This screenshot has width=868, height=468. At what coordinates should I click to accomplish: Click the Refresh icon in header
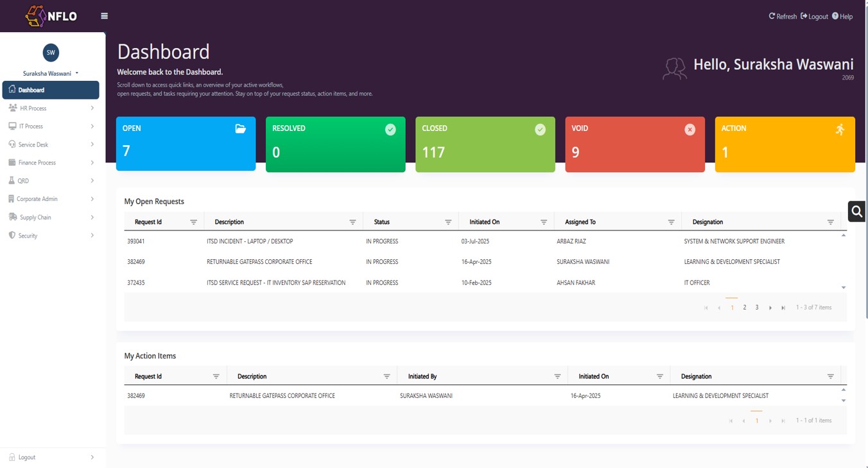coord(772,16)
